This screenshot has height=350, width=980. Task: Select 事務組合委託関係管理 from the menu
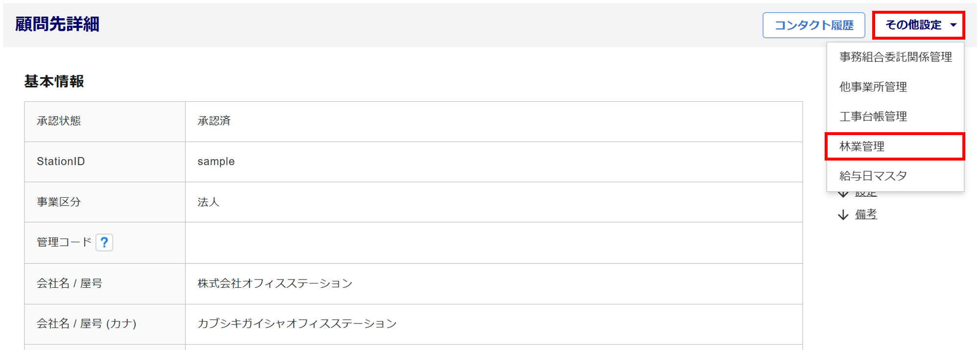click(x=895, y=57)
